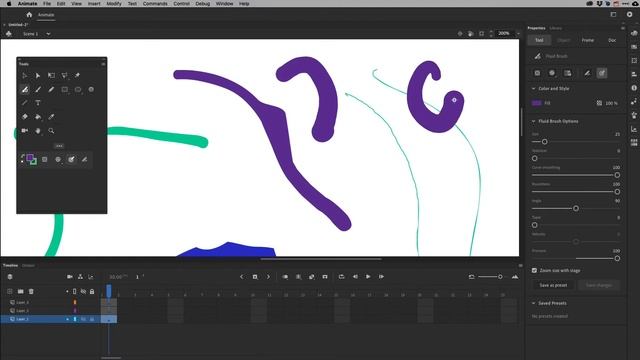Select the Pencil tool
Screen dimensions: 640x360
(x=51, y=89)
